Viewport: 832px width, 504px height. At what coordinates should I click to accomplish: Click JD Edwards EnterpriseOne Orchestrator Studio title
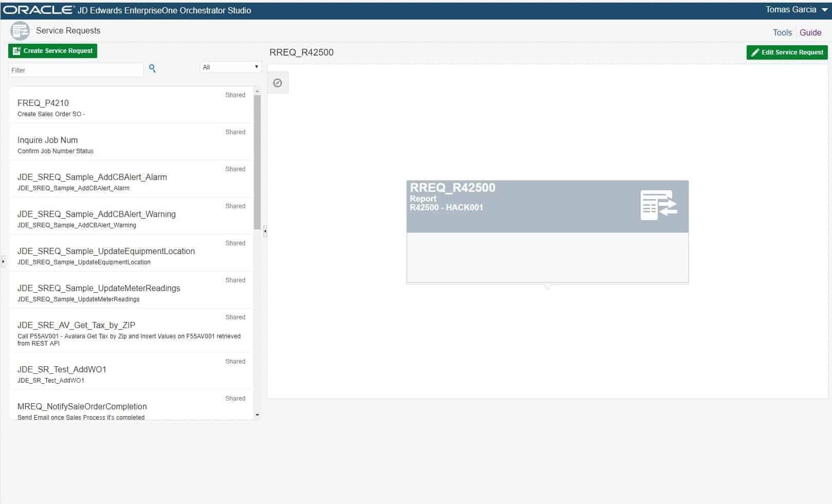(x=165, y=10)
